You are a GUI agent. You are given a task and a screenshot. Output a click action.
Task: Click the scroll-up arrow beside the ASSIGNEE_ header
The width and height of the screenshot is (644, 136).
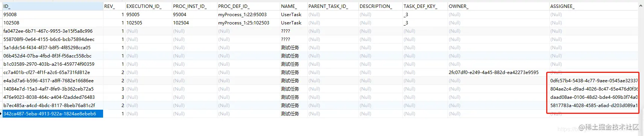coord(641,6)
